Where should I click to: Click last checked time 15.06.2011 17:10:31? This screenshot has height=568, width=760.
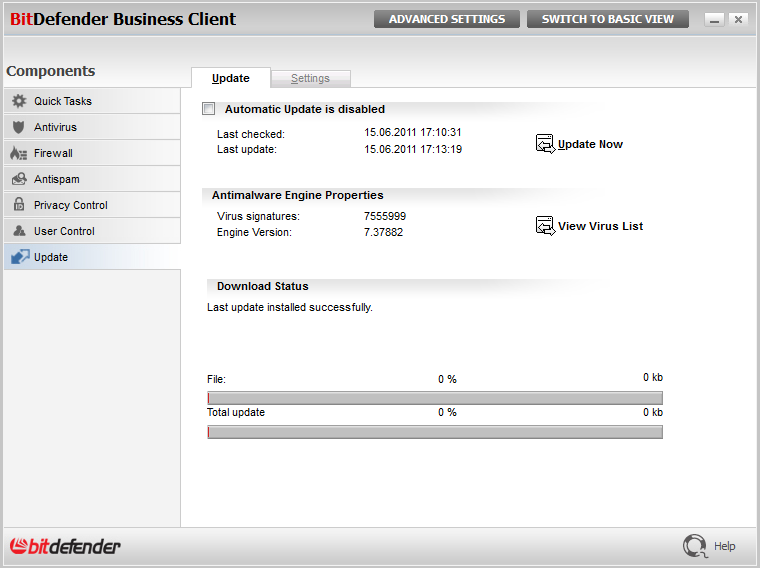tap(413, 132)
